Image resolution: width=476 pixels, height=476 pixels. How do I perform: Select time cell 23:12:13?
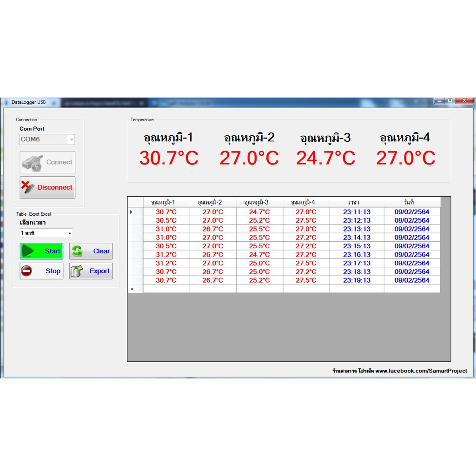[x=357, y=220]
